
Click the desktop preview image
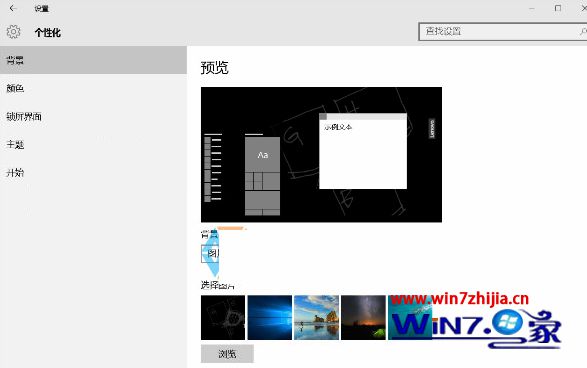(x=321, y=155)
